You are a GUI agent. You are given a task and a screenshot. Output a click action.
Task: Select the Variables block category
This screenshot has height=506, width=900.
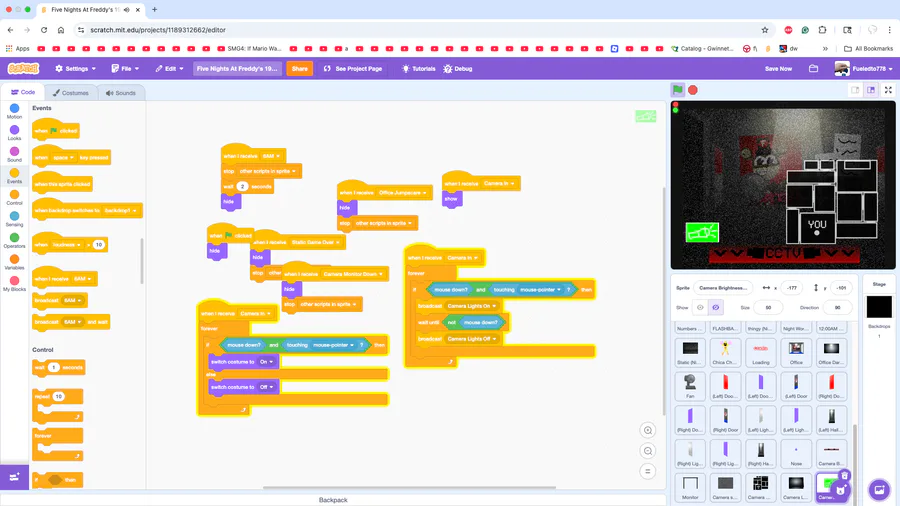(14, 262)
